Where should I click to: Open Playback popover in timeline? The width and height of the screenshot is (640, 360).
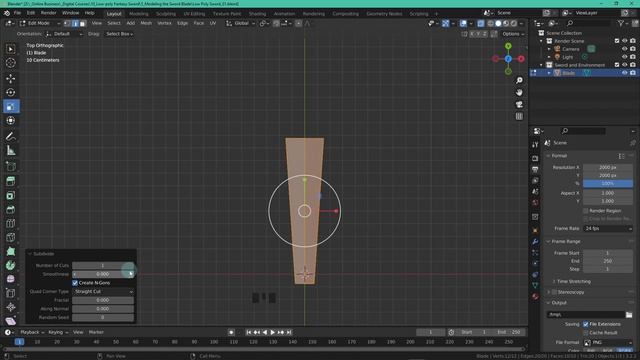pos(32,332)
